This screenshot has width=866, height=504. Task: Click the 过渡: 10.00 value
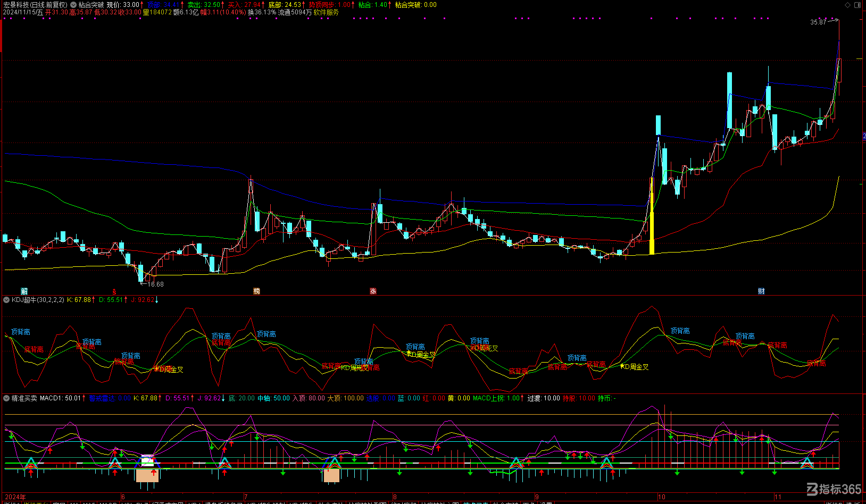[x=544, y=398]
